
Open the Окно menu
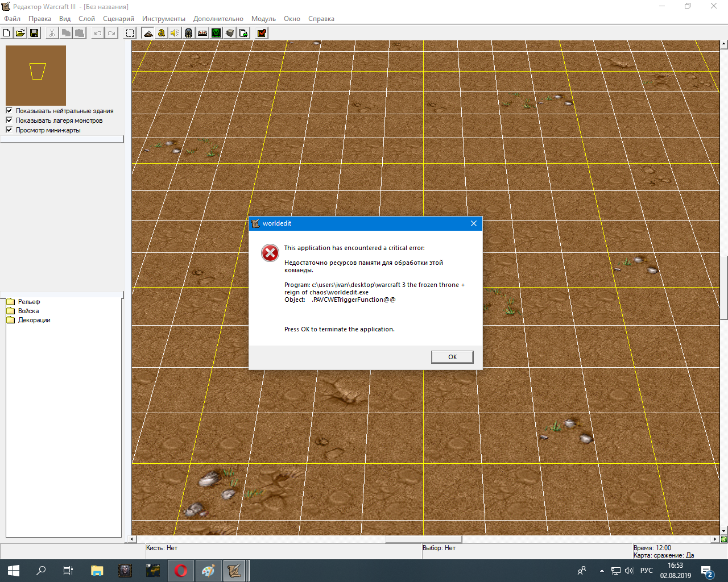pyautogui.click(x=292, y=19)
